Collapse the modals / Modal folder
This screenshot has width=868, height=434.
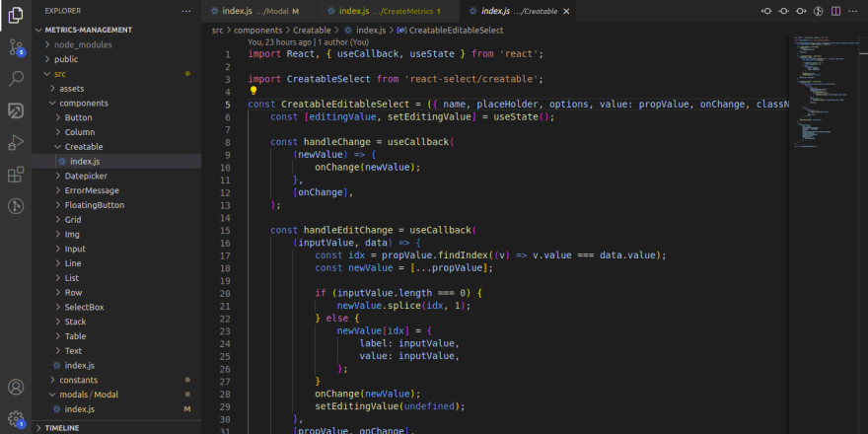[117, 395]
